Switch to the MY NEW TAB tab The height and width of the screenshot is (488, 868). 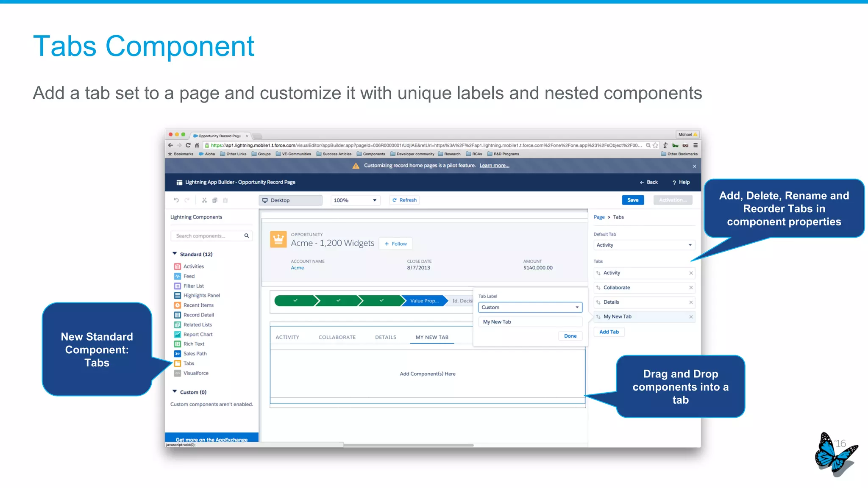[x=432, y=337]
